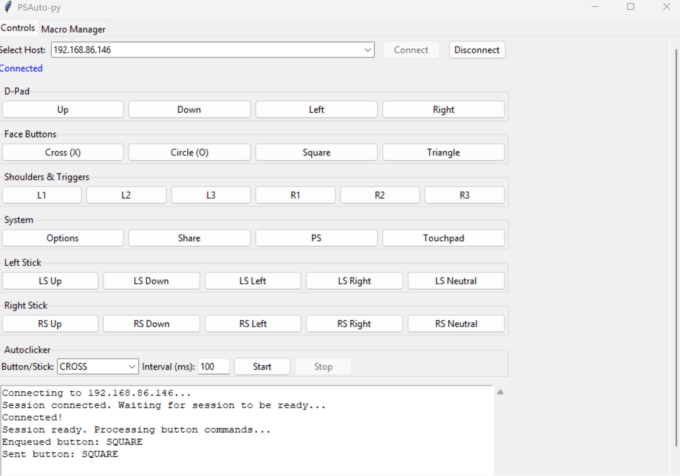
Task: Send D-Pad Left
Action: point(316,110)
